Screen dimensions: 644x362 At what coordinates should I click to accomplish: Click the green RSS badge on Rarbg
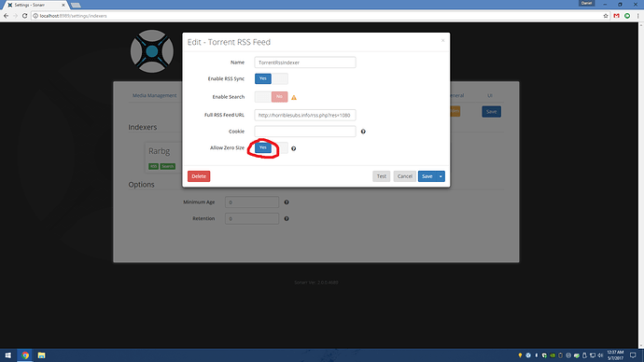pos(153,166)
